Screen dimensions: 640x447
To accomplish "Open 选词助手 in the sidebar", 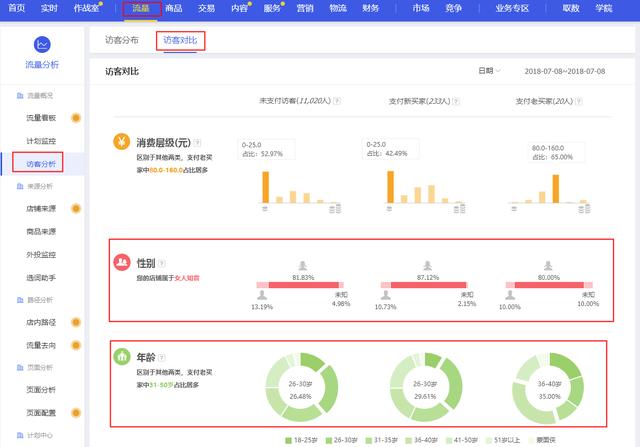I will coord(41,278).
